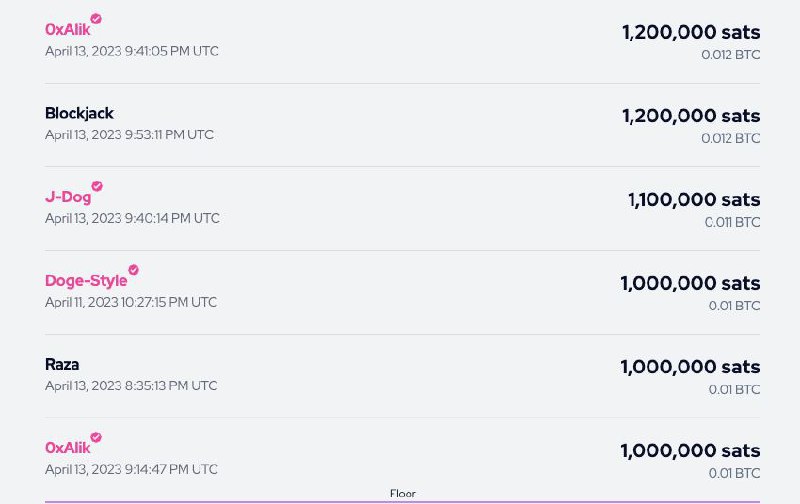Click verified badge beside J-Dog

(97, 186)
